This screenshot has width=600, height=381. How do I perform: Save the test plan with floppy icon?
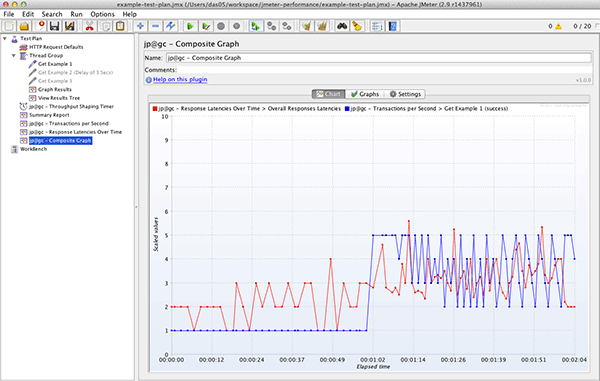tap(54, 26)
